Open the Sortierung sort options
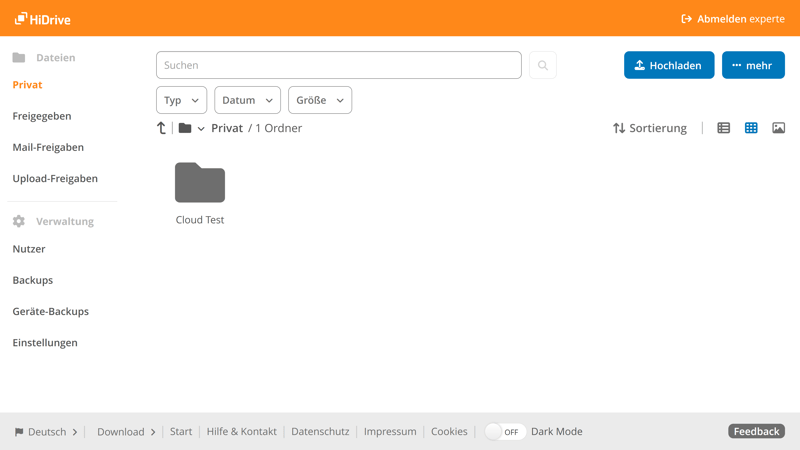The height and width of the screenshot is (450, 800). click(x=650, y=128)
